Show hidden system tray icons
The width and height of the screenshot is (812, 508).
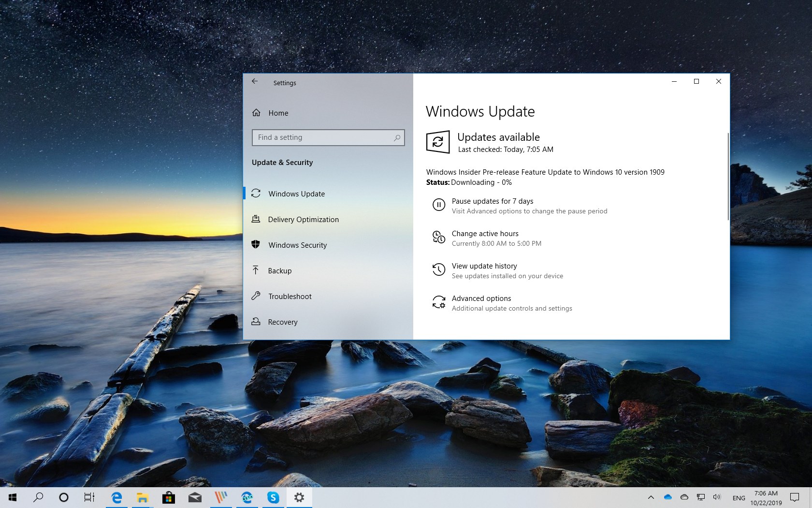[651, 497]
